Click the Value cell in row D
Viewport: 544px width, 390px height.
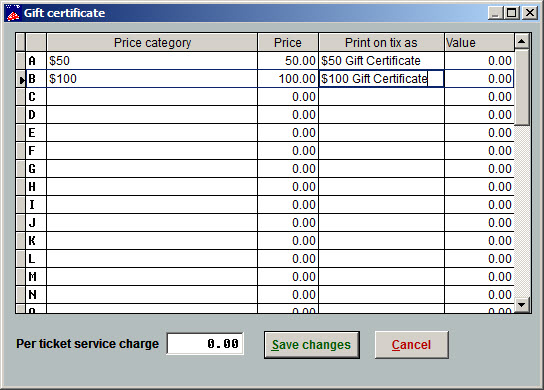(x=479, y=115)
